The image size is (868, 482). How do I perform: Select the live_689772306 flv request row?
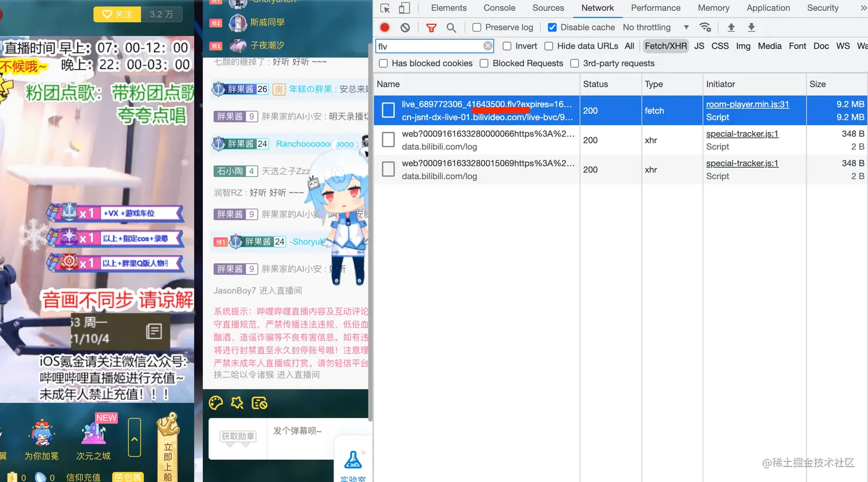click(620, 110)
